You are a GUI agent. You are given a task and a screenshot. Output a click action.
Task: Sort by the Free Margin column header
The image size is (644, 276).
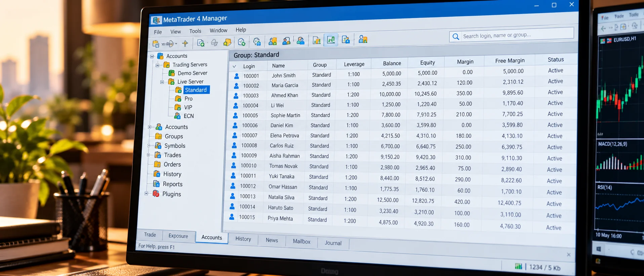tap(510, 61)
